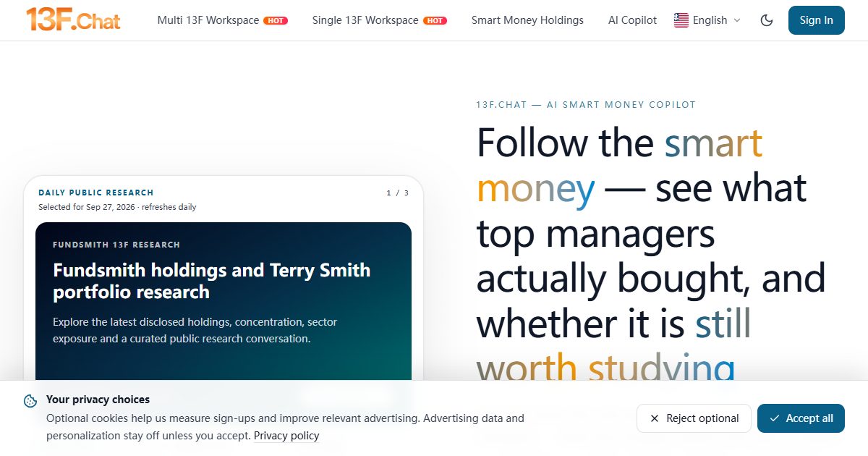Click the 1 / 3 slide indicator

(398, 193)
